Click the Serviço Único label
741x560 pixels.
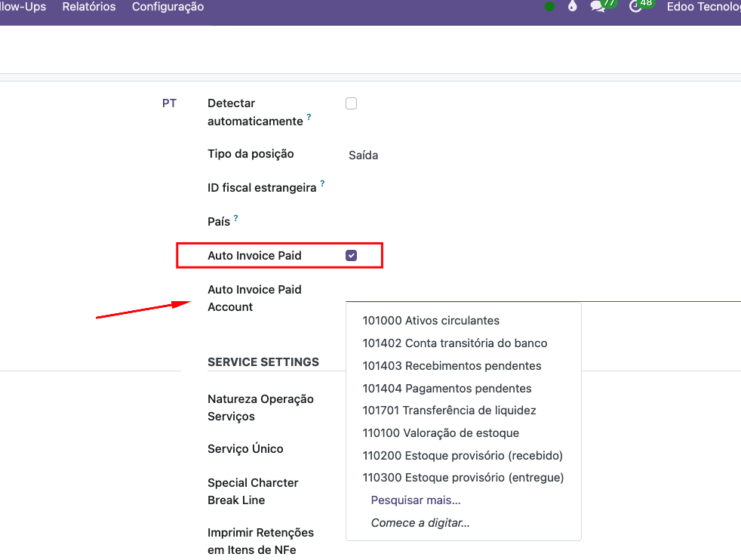[245, 448]
